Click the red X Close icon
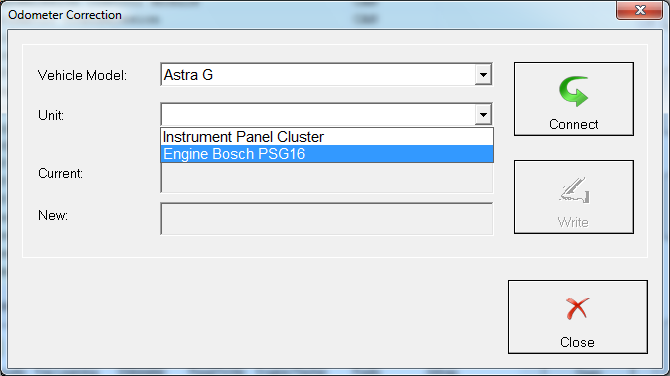The height and width of the screenshot is (376, 670). [577, 308]
